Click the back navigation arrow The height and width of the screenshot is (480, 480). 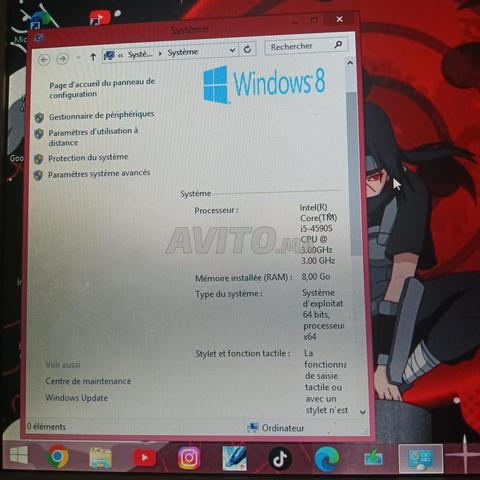pos(44,60)
